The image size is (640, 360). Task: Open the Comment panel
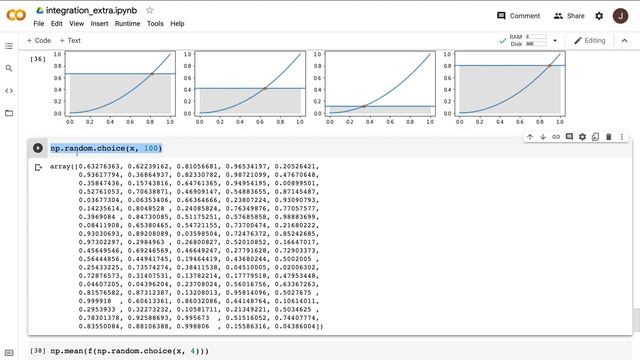(x=518, y=16)
